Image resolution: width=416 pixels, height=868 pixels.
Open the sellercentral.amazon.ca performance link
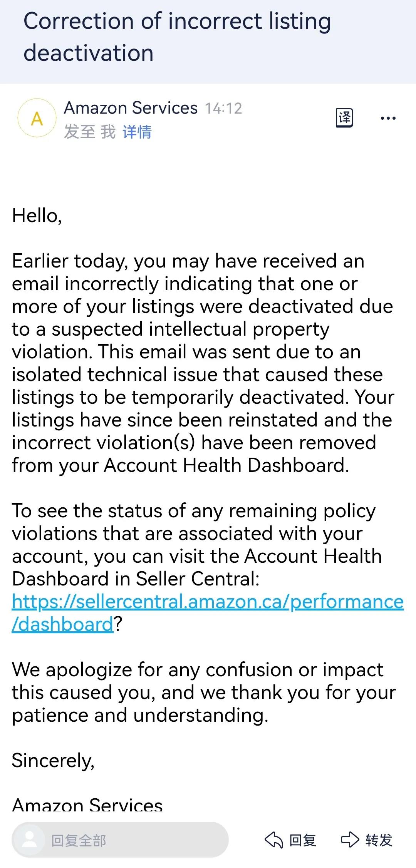pyautogui.click(x=208, y=601)
